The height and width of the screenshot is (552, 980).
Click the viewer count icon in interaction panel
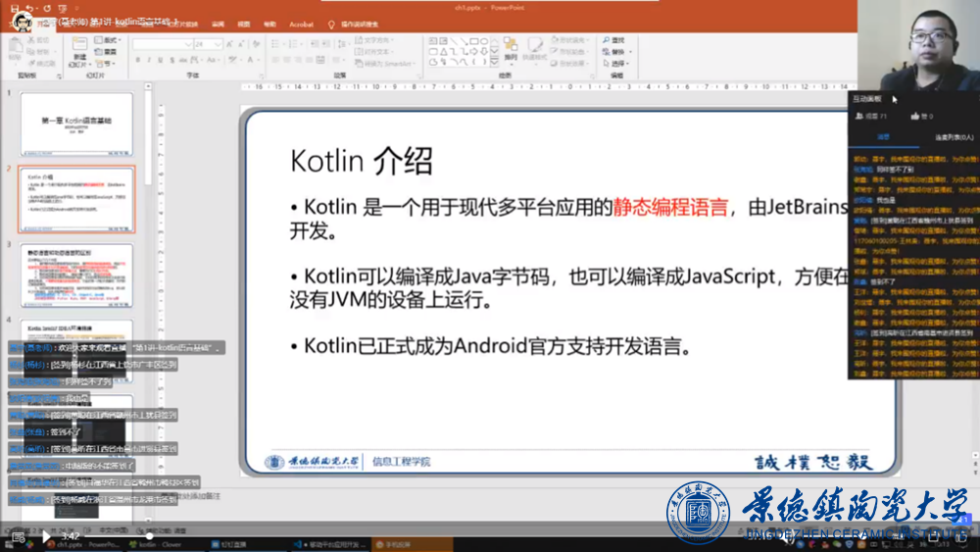point(859,117)
